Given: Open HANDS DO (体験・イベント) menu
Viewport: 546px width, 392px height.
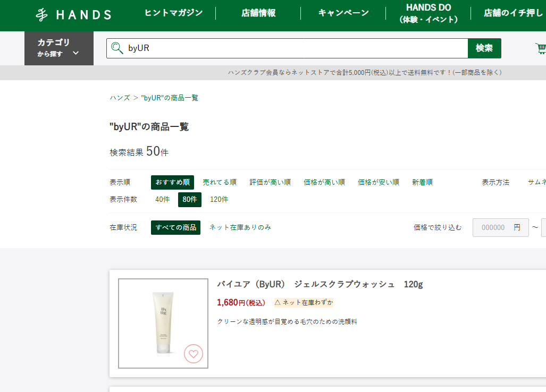Looking at the screenshot, I should tap(429, 13).
